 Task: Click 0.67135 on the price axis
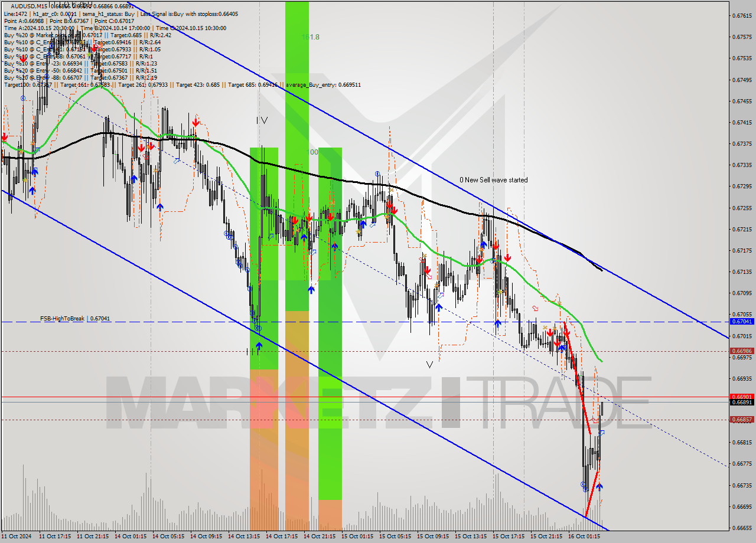[742, 271]
